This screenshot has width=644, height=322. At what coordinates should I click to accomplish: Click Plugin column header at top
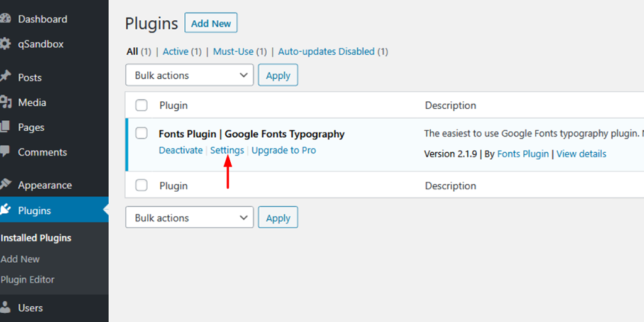174,106
